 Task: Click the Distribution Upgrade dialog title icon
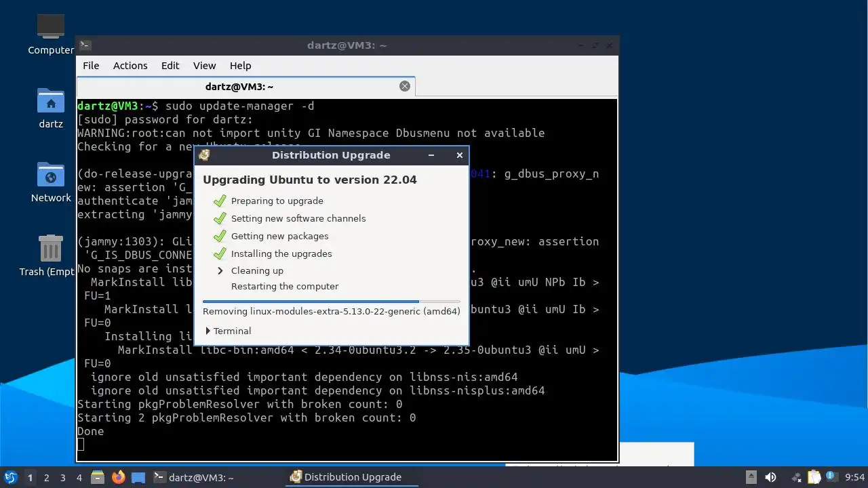tap(204, 155)
